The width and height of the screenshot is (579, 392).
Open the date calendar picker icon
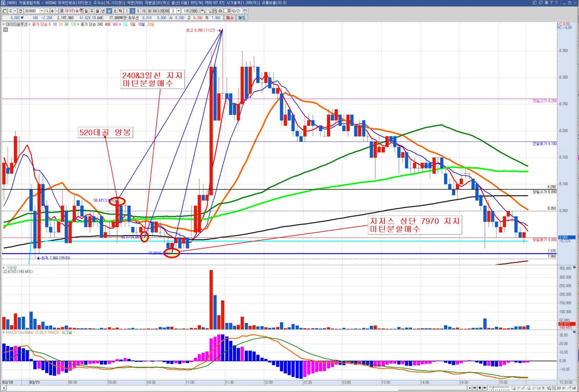[245, 11]
